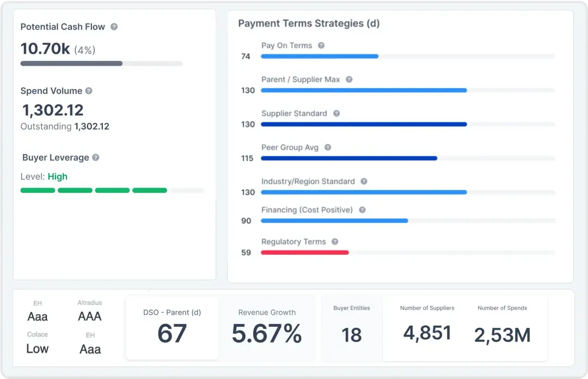588x379 pixels.
Task: Click the Spend Volume help icon
Action: (89, 91)
